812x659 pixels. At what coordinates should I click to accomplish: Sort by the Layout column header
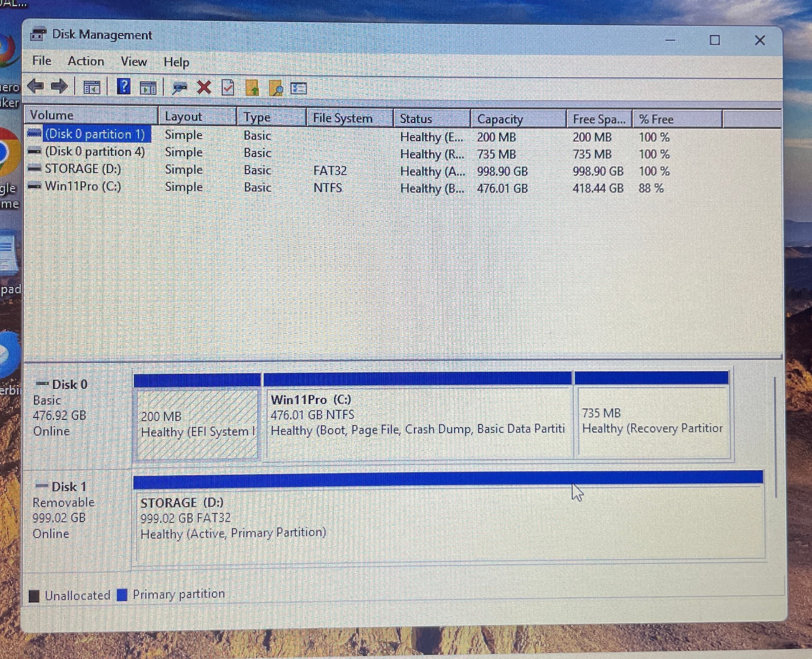(x=197, y=116)
